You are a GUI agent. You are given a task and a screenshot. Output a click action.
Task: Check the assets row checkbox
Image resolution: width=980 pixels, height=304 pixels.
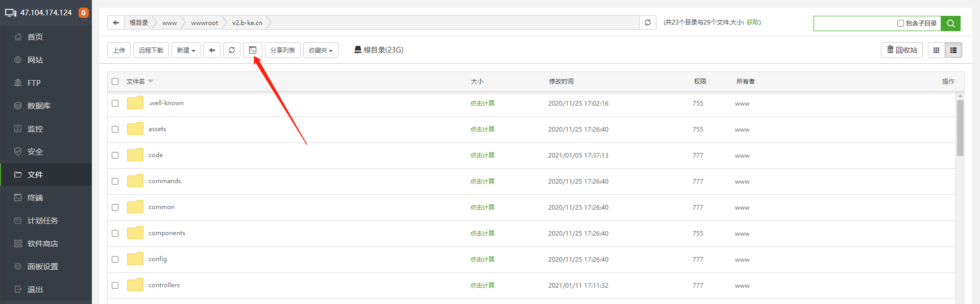tap(115, 129)
